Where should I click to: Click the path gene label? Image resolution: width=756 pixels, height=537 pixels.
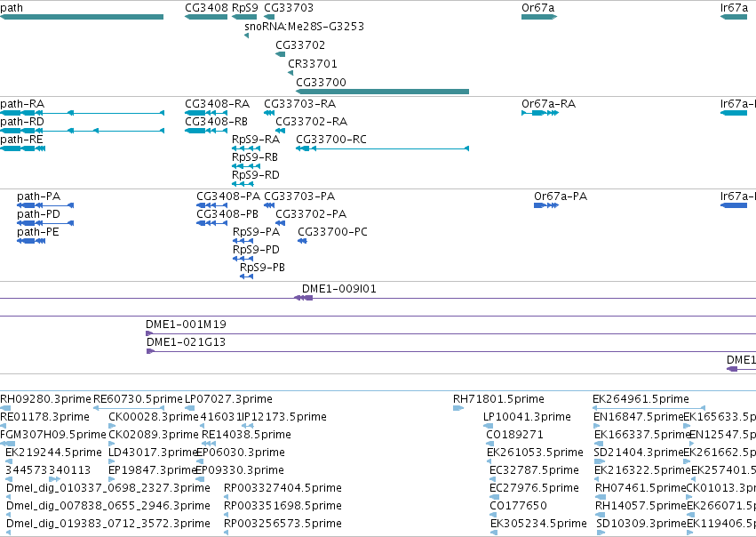[x=11, y=8]
